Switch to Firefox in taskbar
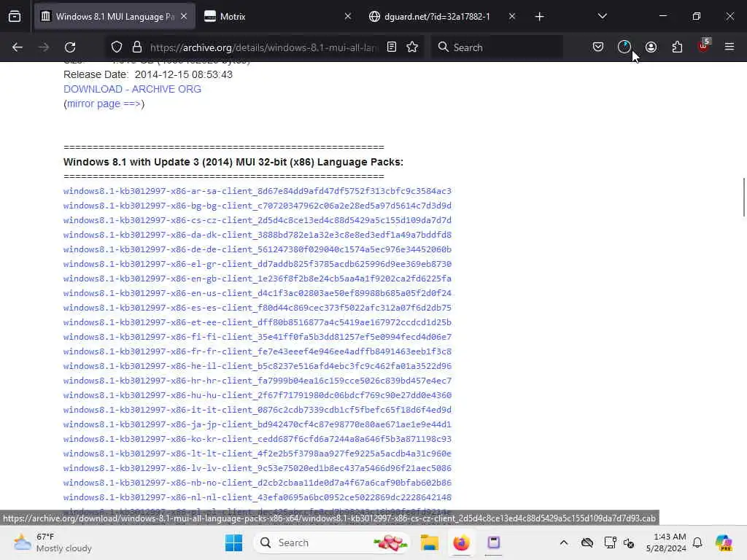747x560 pixels. point(461,542)
